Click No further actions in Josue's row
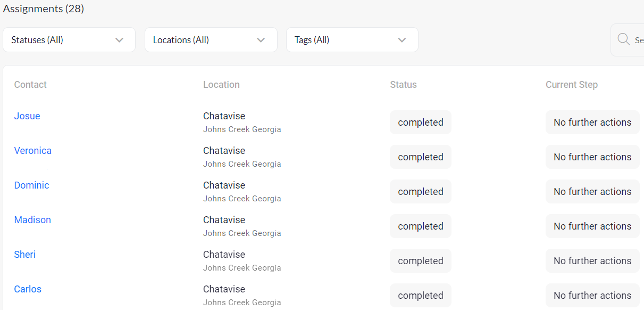This screenshot has height=310, width=644. [x=592, y=123]
